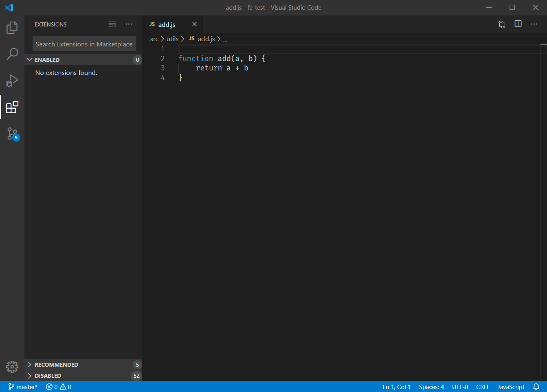Expand the RECOMMENDED extensions section
This screenshot has height=392, width=547.
tap(83, 365)
